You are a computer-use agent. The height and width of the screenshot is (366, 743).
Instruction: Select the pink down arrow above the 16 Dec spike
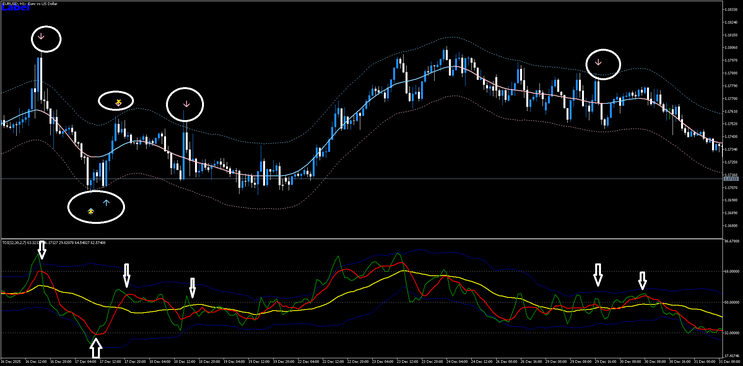(x=41, y=36)
